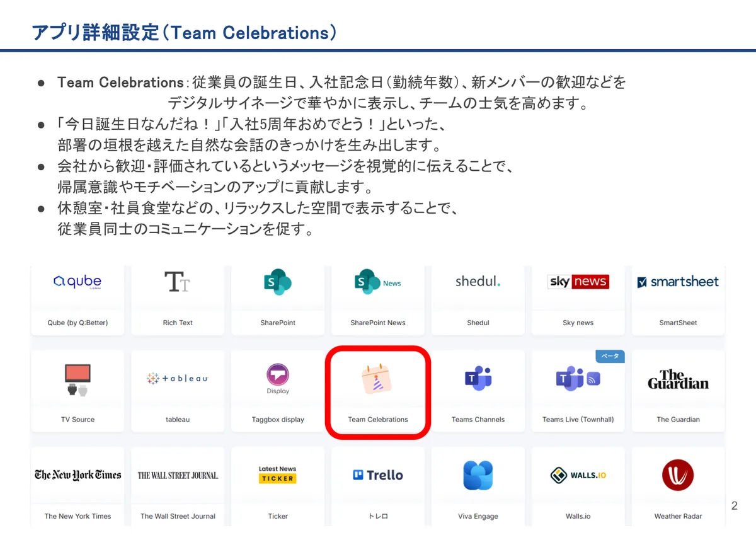Click the 'Rich Text' card label
This screenshot has height=535, width=756.
click(x=178, y=323)
